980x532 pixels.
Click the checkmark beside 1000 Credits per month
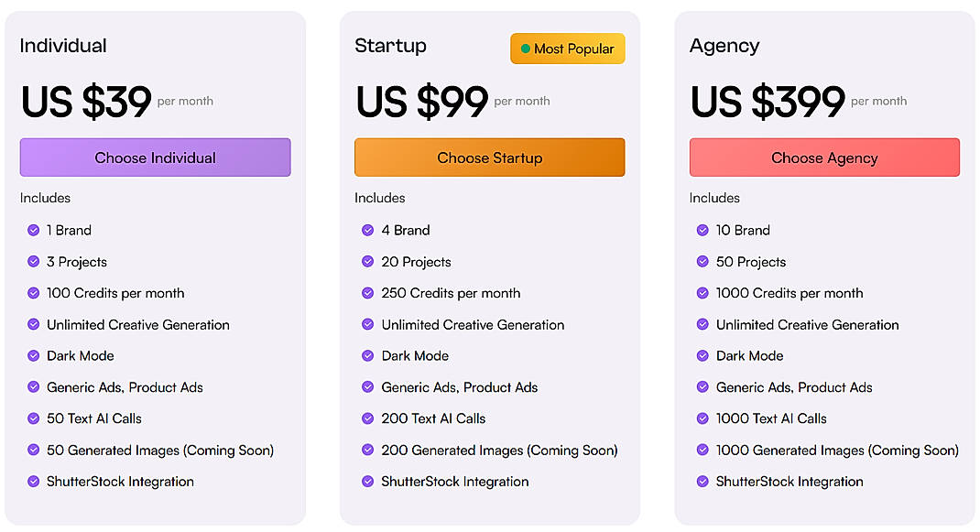(702, 293)
